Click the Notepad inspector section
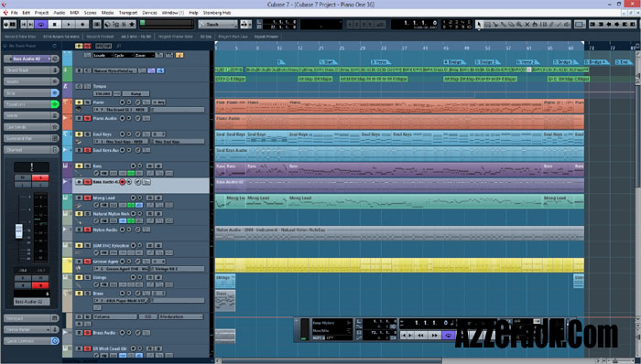 pos(31,318)
